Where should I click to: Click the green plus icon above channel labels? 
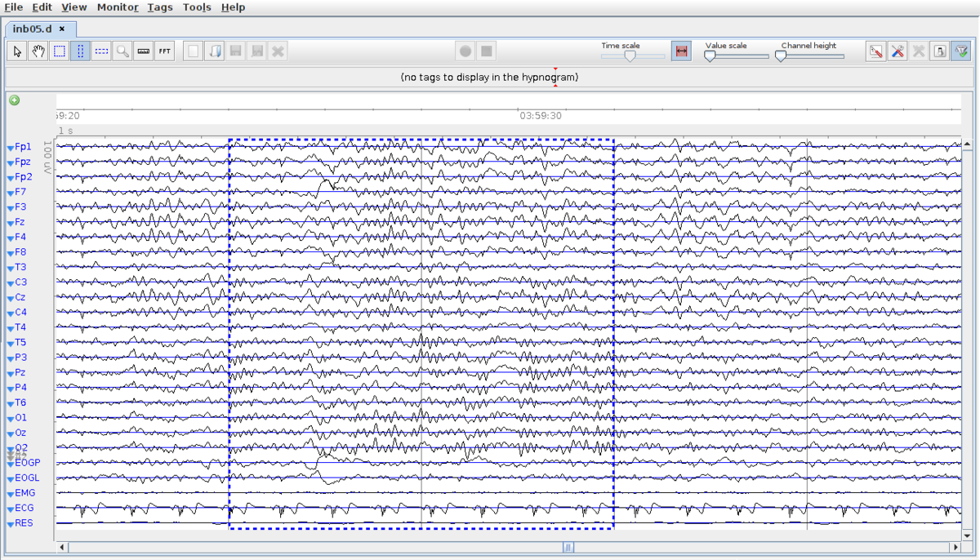13,100
